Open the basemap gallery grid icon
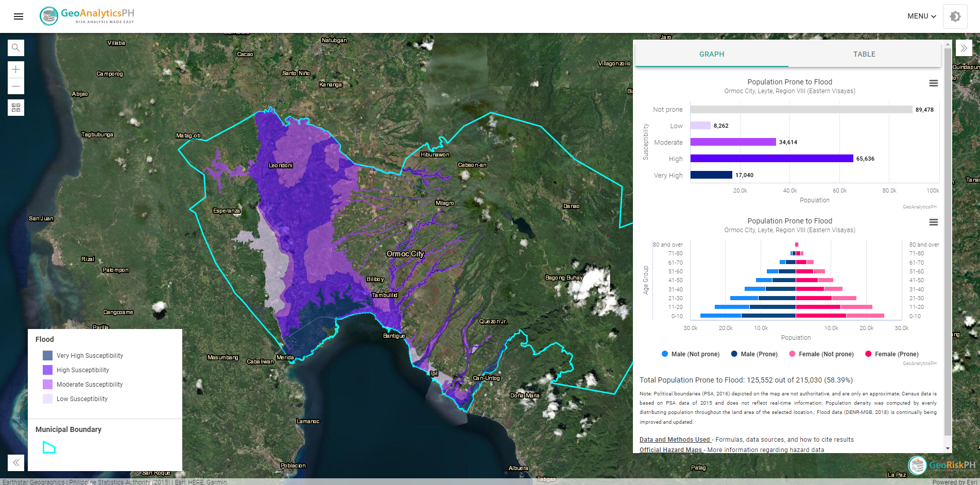Screen dimensions: 980x485 pyautogui.click(x=16, y=108)
